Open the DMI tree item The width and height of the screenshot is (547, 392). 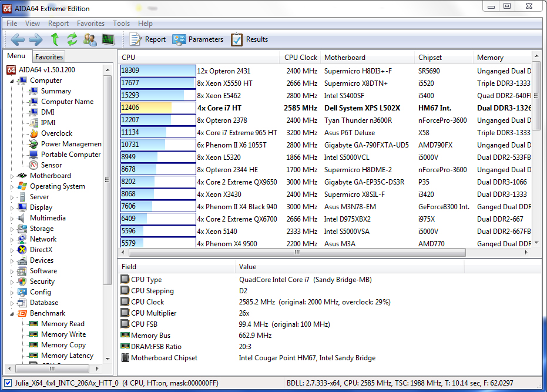42,112
